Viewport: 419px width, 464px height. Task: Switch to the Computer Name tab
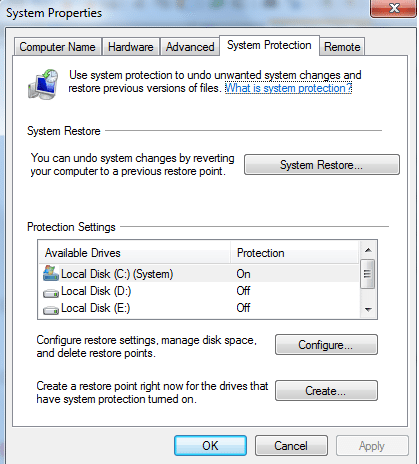pos(57,47)
